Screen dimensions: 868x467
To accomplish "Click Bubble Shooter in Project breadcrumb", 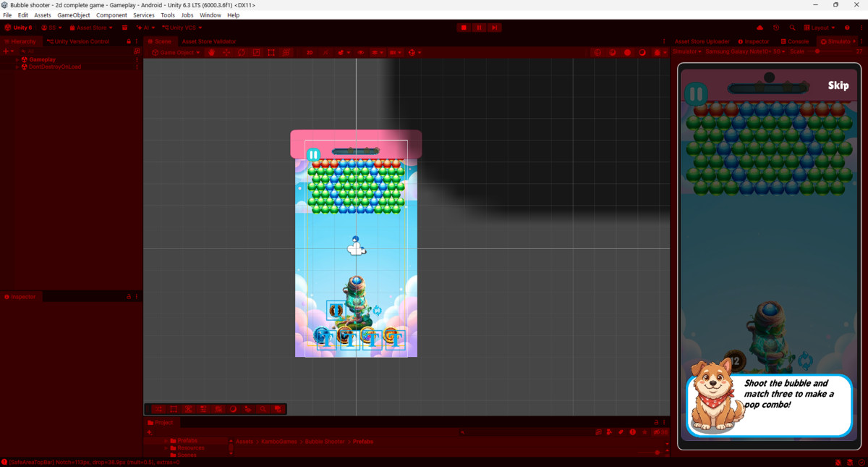I will pyautogui.click(x=325, y=442).
